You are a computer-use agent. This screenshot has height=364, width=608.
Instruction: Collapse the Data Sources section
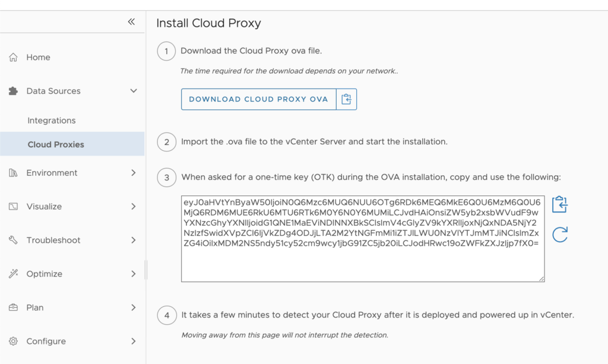pyautogui.click(x=134, y=91)
